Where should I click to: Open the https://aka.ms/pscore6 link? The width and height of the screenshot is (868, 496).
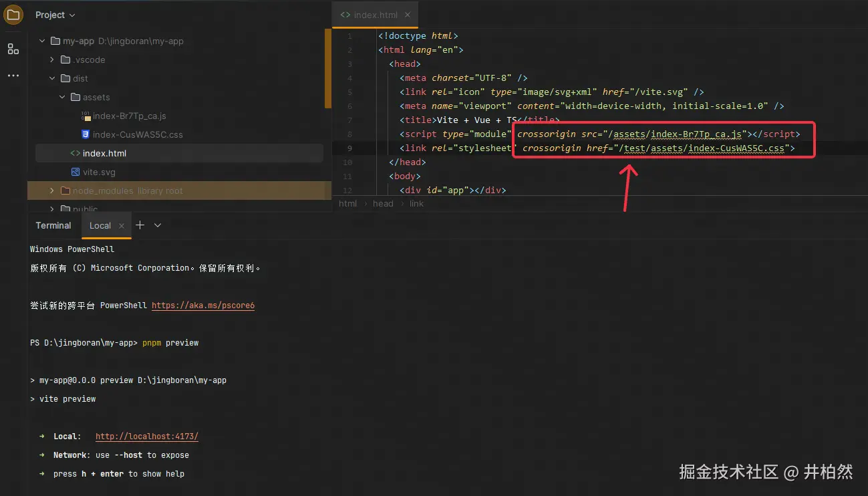tap(203, 305)
